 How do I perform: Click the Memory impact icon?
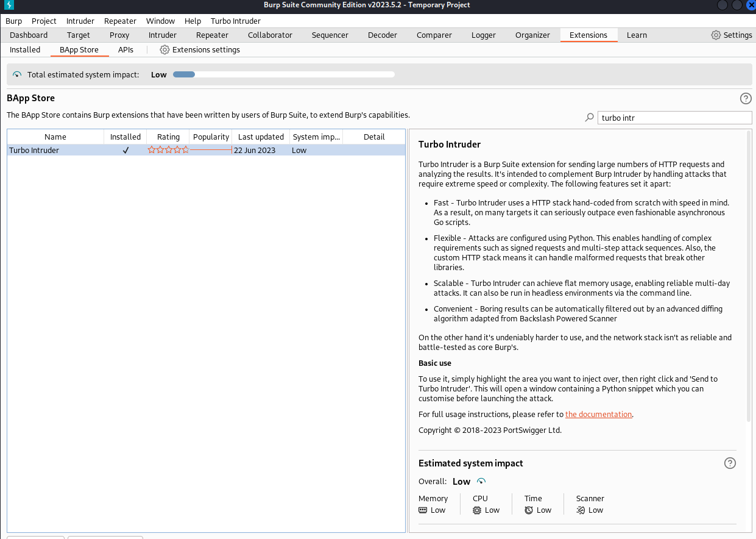tap(423, 510)
